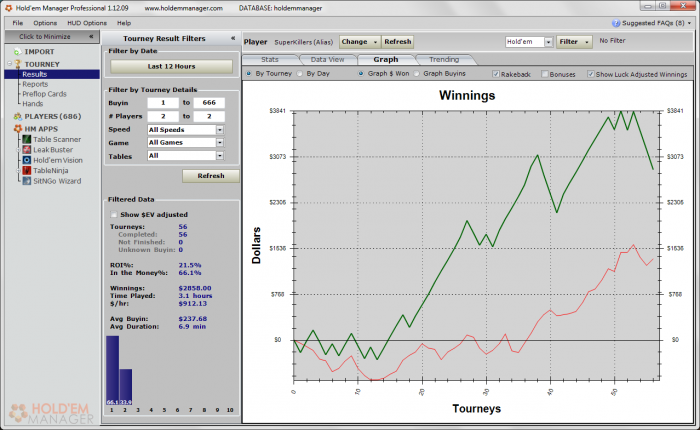Open the TableNinja app icon
The width and height of the screenshot is (700, 430).
tap(27, 171)
